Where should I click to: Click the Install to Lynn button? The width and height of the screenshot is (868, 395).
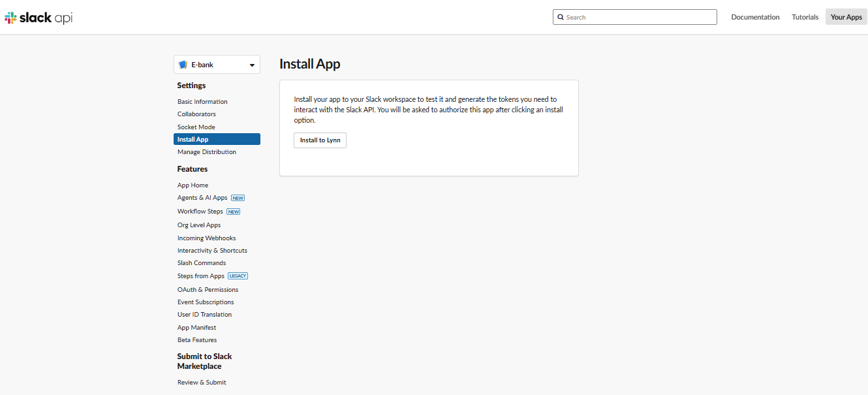coord(320,140)
